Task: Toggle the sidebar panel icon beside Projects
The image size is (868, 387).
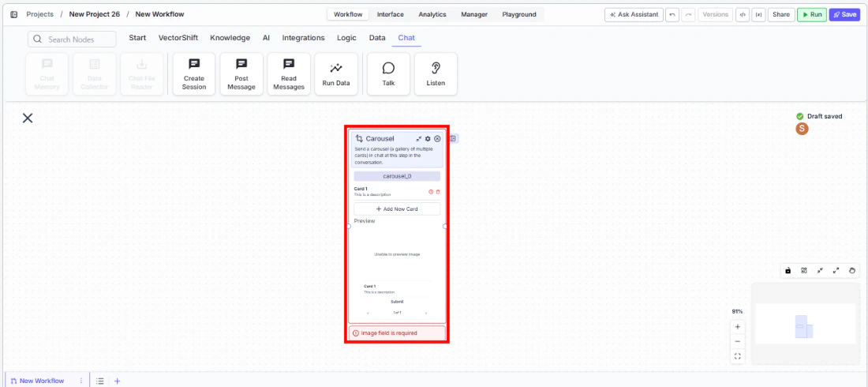Action: 14,14
